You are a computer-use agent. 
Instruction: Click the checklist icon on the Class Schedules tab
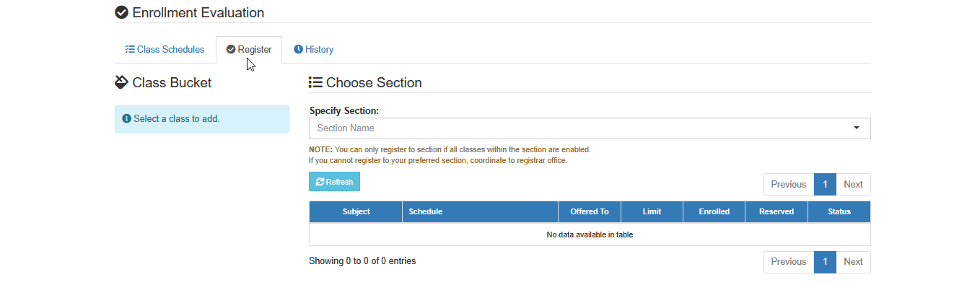pyautogui.click(x=130, y=50)
